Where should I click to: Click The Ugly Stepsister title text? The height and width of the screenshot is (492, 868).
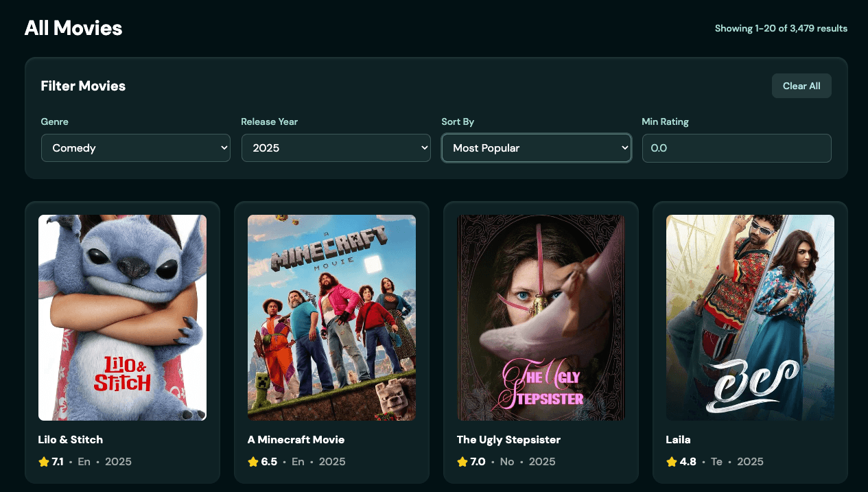pos(508,439)
